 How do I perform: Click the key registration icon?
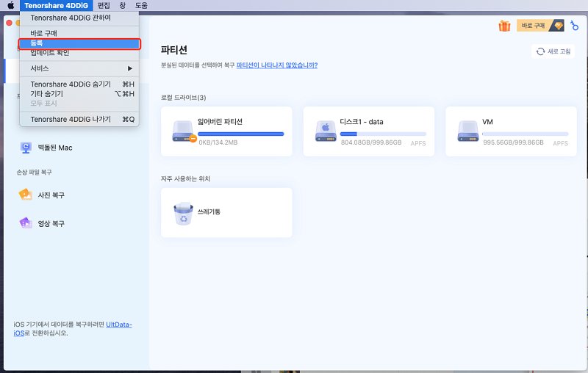[574, 26]
